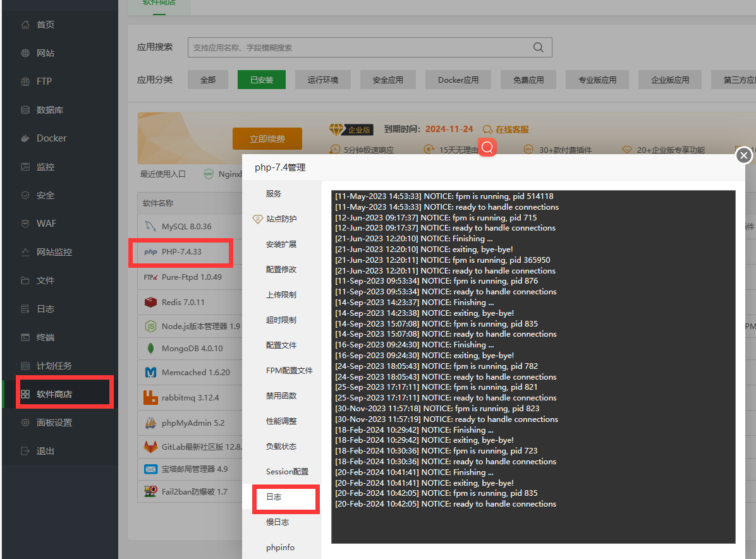Click the GitLab fox icon
756x559 pixels.
[x=150, y=447]
